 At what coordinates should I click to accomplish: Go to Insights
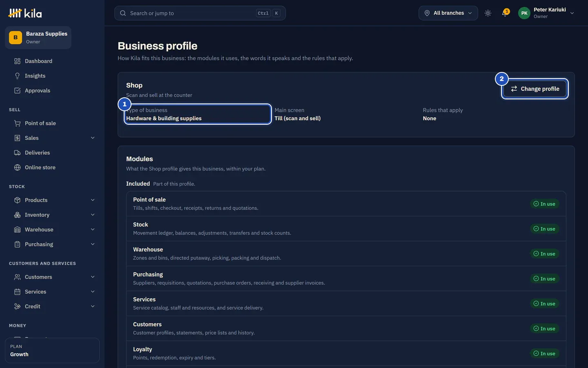pos(52,76)
